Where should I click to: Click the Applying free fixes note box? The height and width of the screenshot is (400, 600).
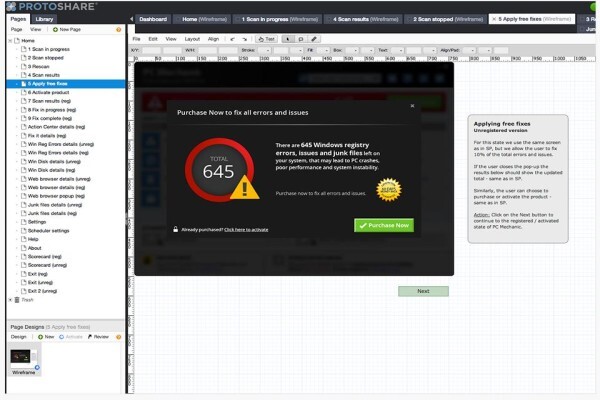pyautogui.click(x=518, y=178)
